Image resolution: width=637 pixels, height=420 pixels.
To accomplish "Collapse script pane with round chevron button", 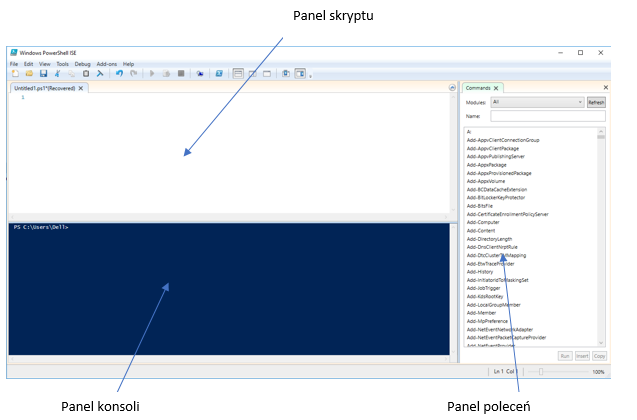I will pyautogui.click(x=452, y=88).
